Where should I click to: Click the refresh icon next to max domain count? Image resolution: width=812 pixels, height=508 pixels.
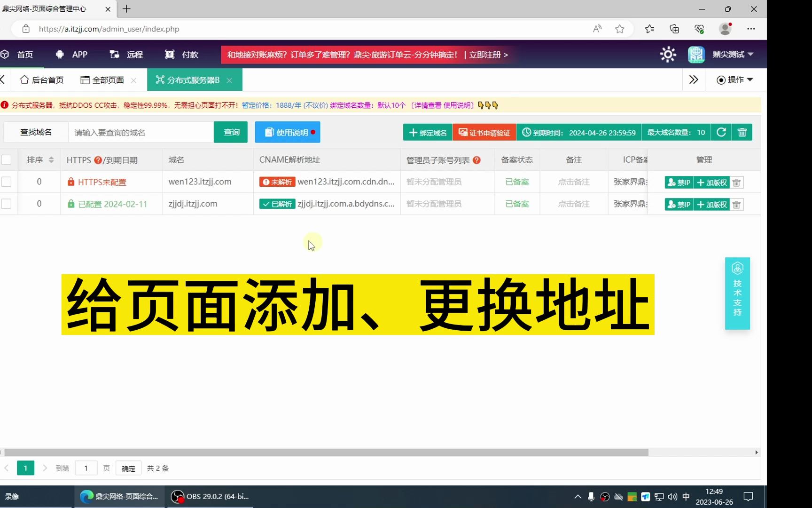coord(721,132)
